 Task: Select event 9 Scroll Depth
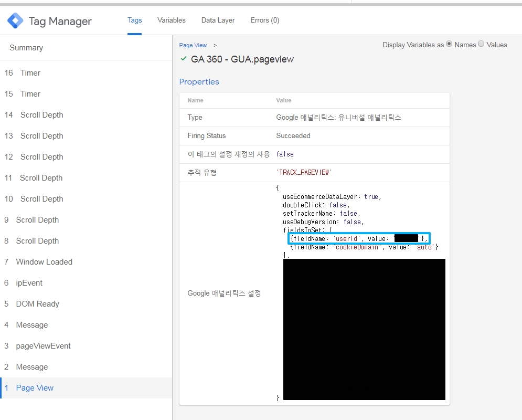pyautogui.click(x=86, y=220)
